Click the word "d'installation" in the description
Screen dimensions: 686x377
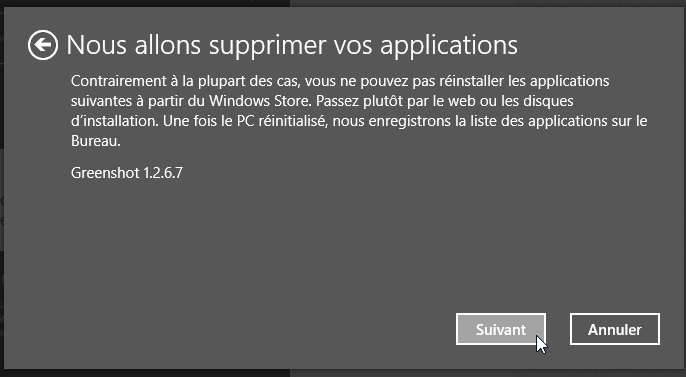[115, 121]
